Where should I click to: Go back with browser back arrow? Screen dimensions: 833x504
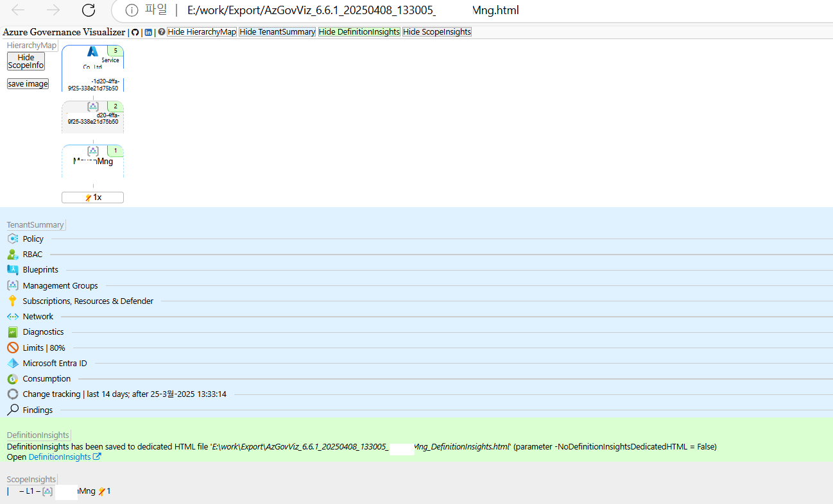(x=18, y=10)
